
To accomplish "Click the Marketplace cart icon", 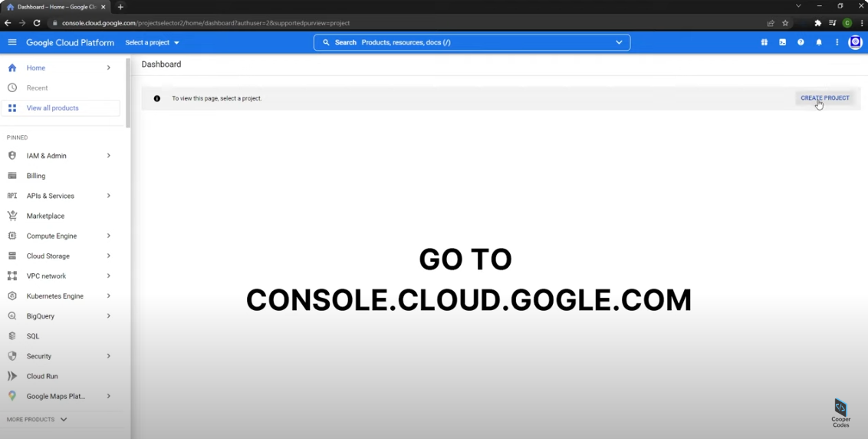I will click(x=12, y=216).
